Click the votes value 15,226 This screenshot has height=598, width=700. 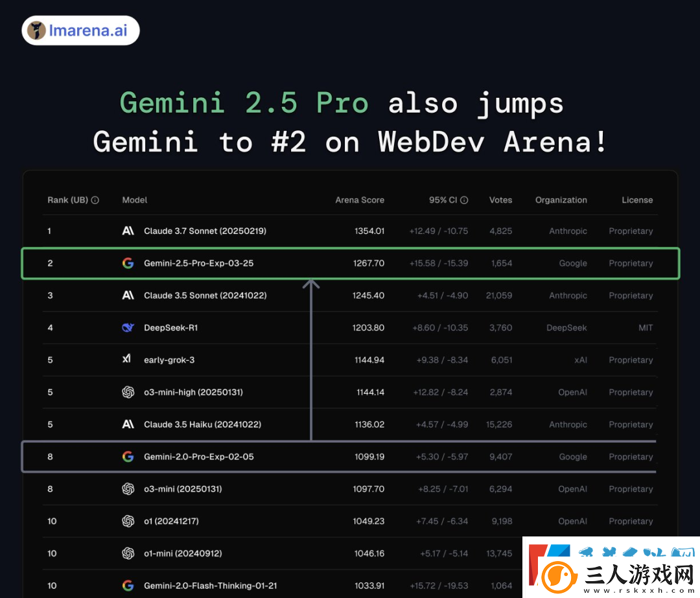coord(499,424)
